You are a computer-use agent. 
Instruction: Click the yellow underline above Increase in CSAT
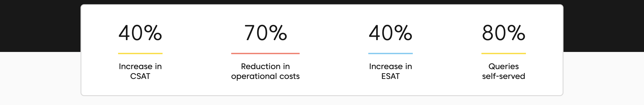click(x=140, y=53)
